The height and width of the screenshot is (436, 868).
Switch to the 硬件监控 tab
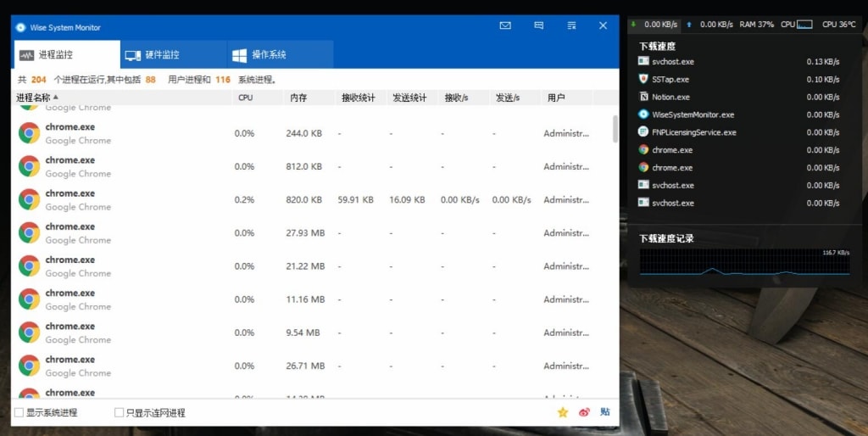pos(173,54)
